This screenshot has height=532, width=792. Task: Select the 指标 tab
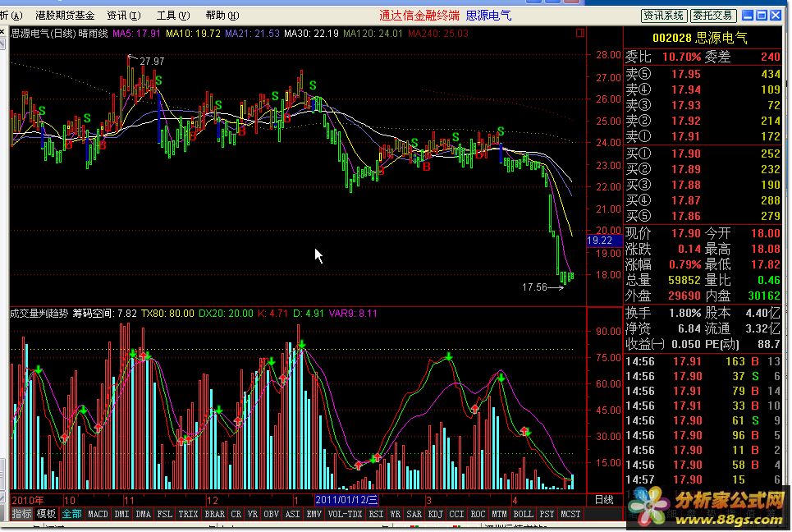[x=21, y=514]
